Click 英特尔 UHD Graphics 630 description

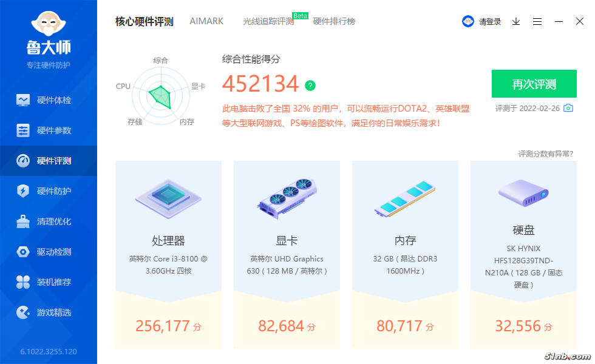pos(287,265)
